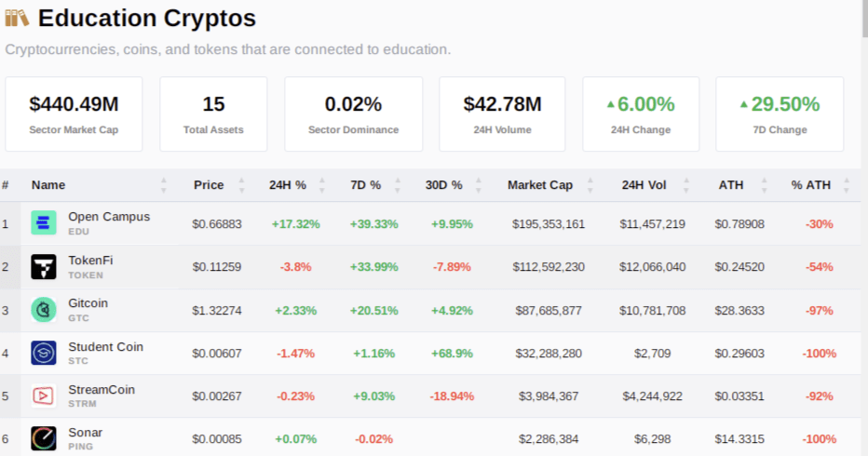The height and width of the screenshot is (456, 868).
Task: Open the StreamCoin coin page
Action: [x=102, y=390]
